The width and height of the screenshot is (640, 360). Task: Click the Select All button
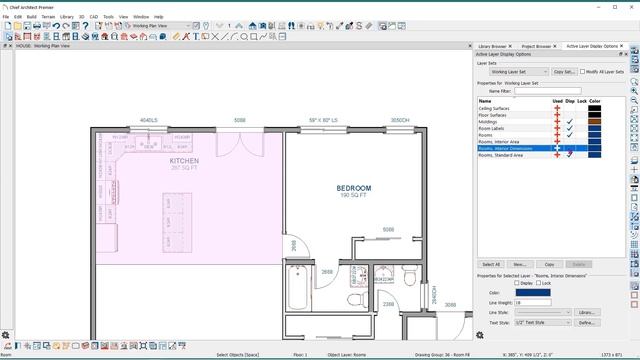(491, 264)
